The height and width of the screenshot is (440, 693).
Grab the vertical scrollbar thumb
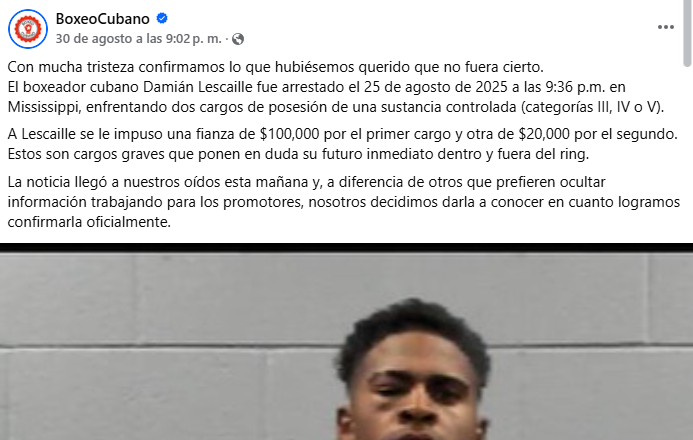pyautogui.click(x=687, y=33)
